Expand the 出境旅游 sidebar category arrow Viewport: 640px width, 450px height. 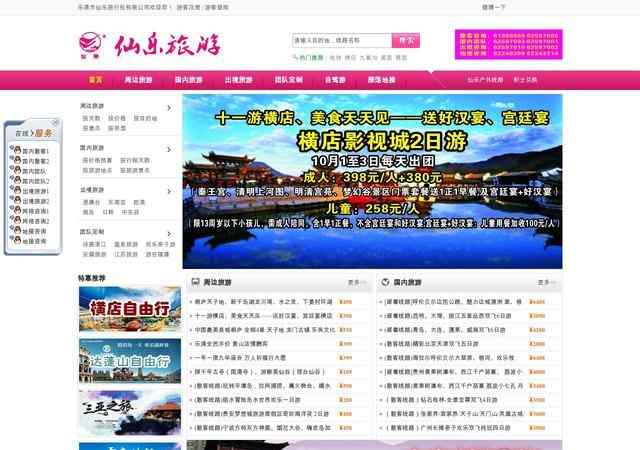click(169, 192)
